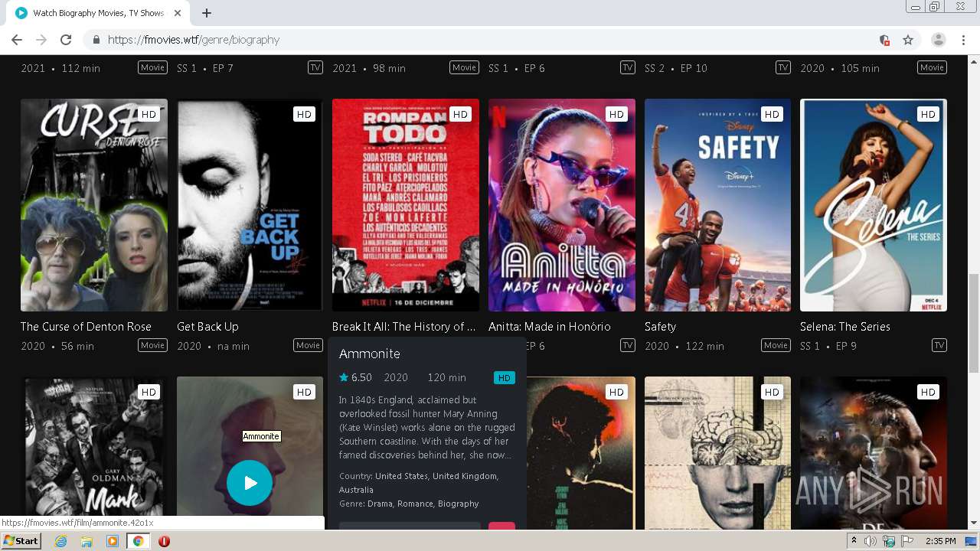Launch Internet Explorer from the taskbar
Viewport: 980px width, 551px height.
click(x=60, y=541)
